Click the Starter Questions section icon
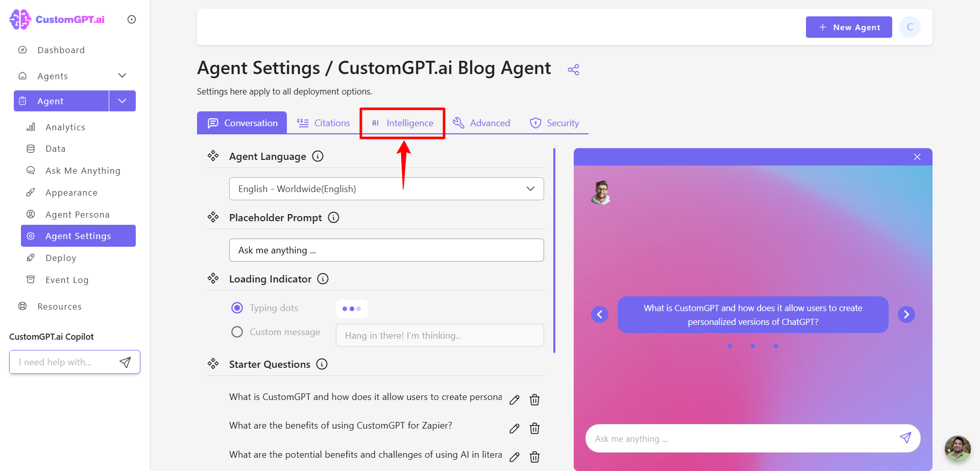Viewport: 980px width, 471px height. [x=213, y=364]
